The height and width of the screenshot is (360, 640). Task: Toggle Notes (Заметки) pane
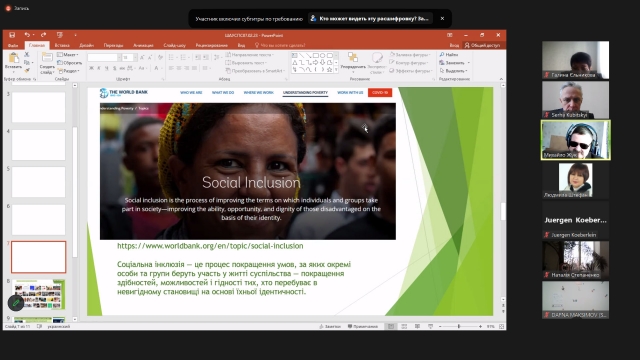(x=330, y=327)
